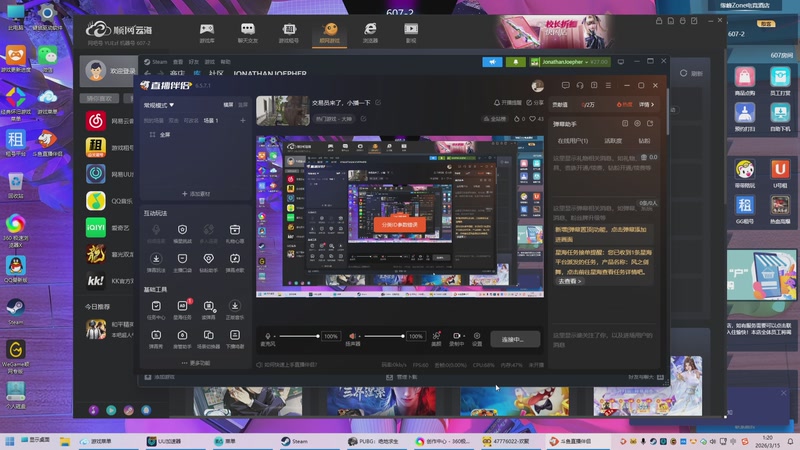Open the 房管助手 tool

click(x=182, y=339)
